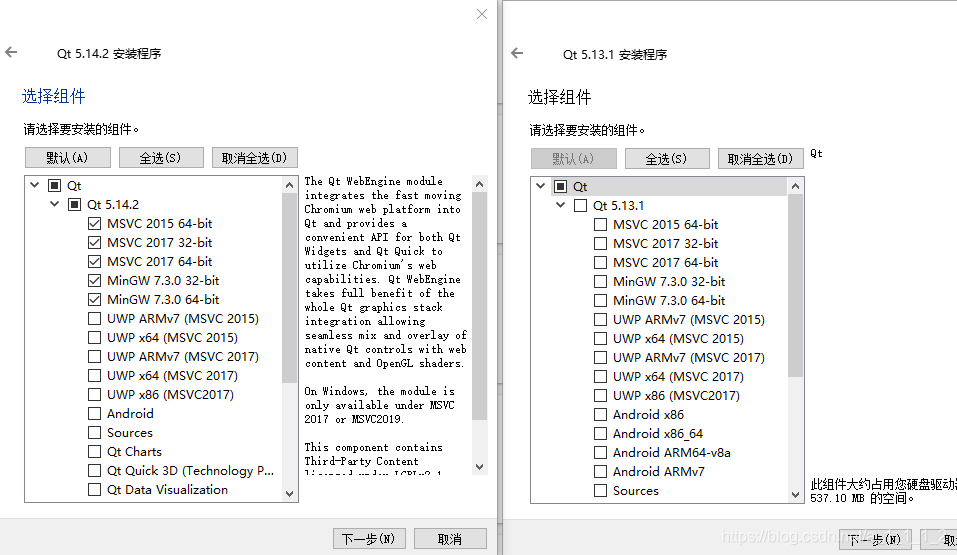Click scroll-up arrow of Qt 5.14.2 component tree

coord(289,184)
